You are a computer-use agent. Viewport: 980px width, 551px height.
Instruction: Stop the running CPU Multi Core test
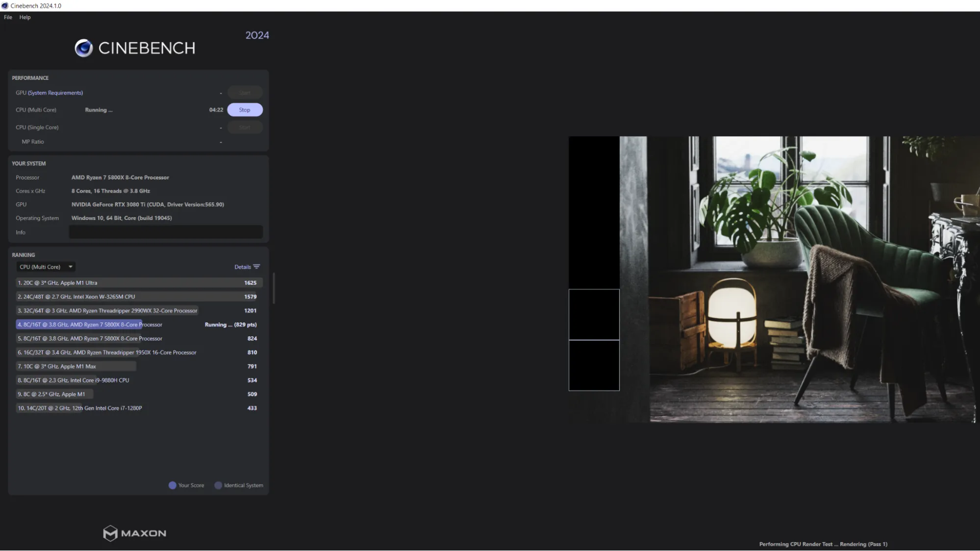(x=245, y=110)
